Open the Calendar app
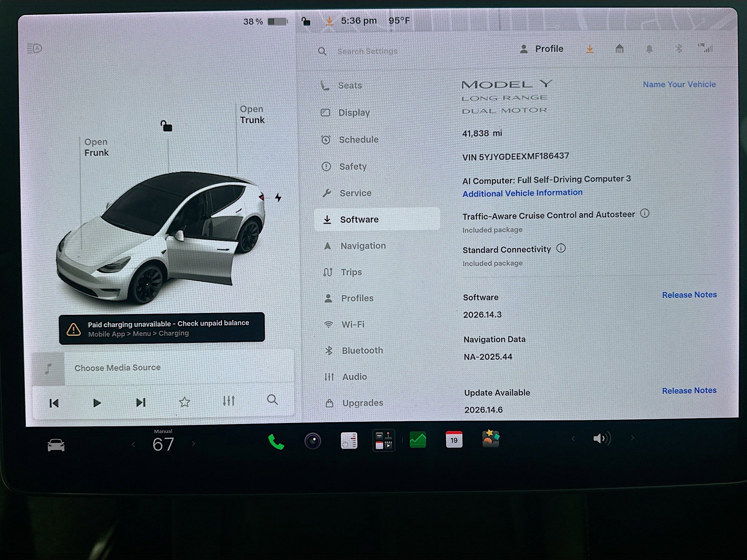 pyautogui.click(x=454, y=440)
